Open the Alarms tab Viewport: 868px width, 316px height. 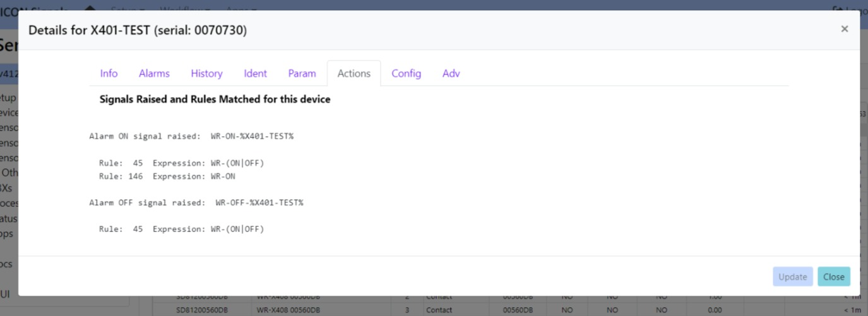click(154, 73)
